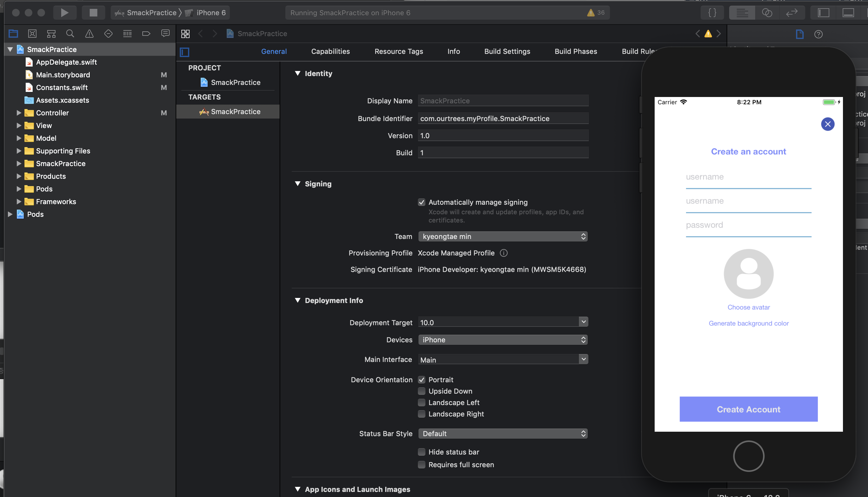Click the Run (play) button
The width and height of the screenshot is (868, 497).
pos(64,13)
